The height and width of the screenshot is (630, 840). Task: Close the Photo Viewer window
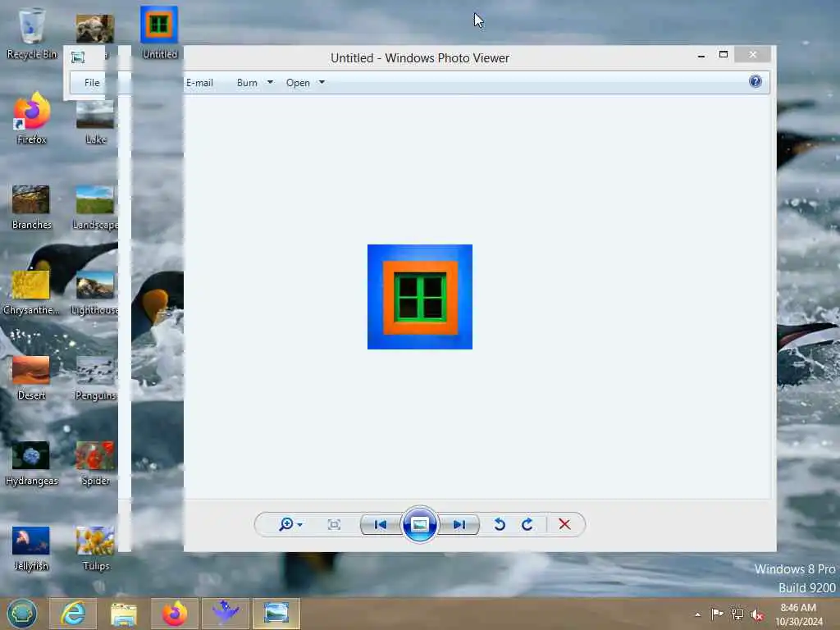pyautogui.click(x=753, y=55)
